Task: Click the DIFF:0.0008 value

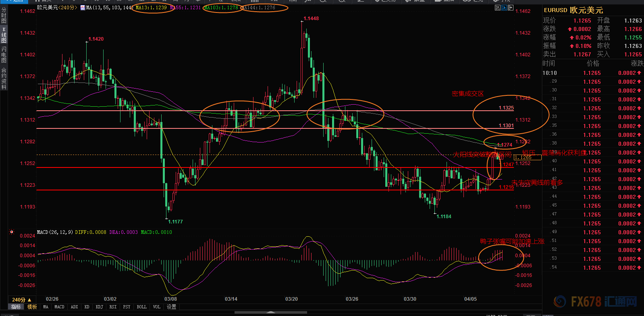Action: point(91,232)
